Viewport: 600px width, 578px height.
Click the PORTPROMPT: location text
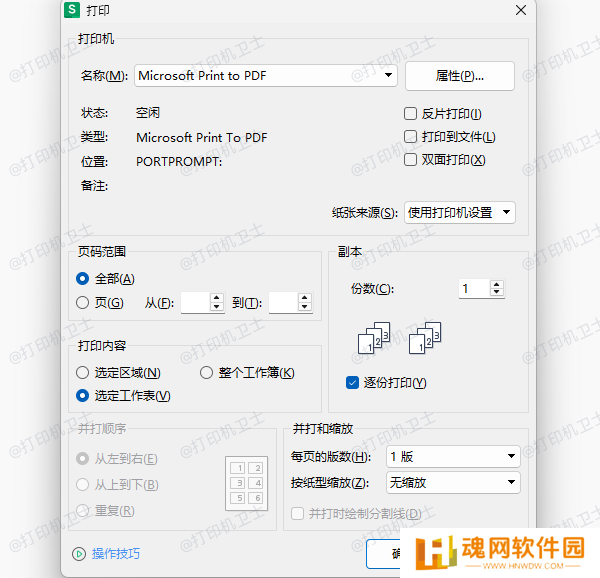click(179, 161)
